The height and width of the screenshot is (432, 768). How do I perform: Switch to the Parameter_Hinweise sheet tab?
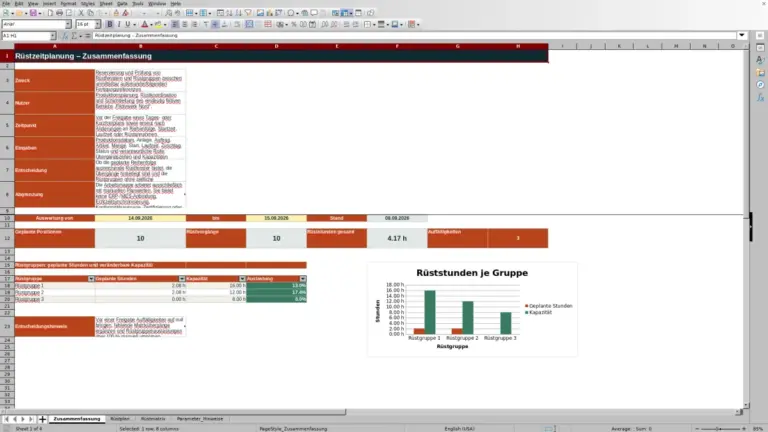pos(200,419)
